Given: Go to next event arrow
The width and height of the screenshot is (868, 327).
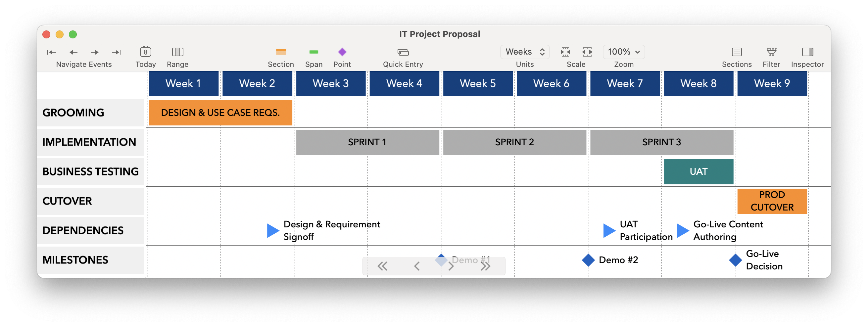Looking at the screenshot, I should [x=95, y=52].
